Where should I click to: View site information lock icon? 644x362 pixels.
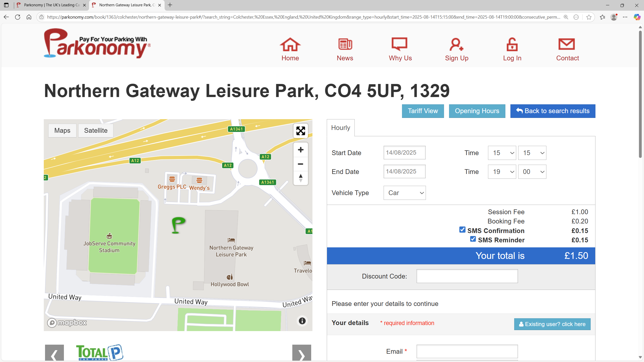pos(42,17)
